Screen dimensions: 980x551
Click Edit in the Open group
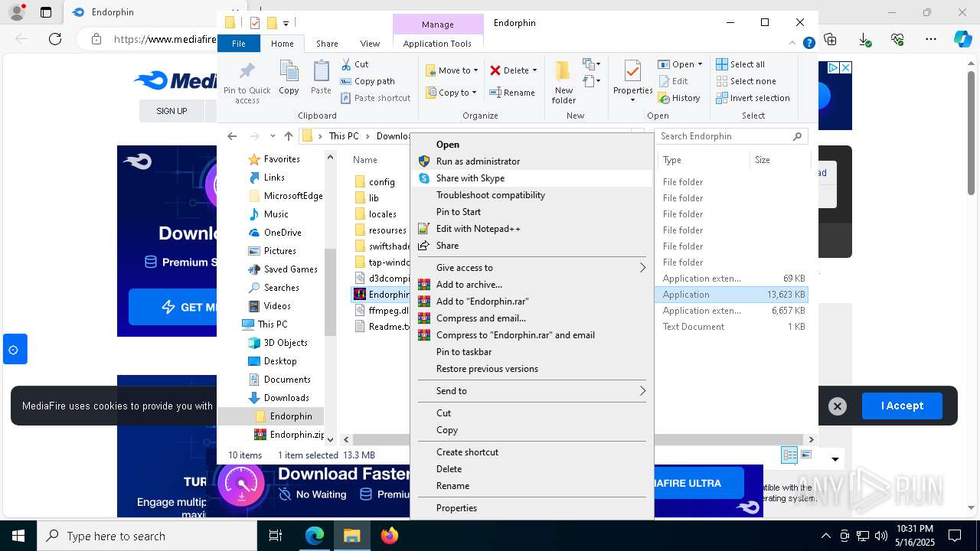pyautogui.click(x=673, y=81)
